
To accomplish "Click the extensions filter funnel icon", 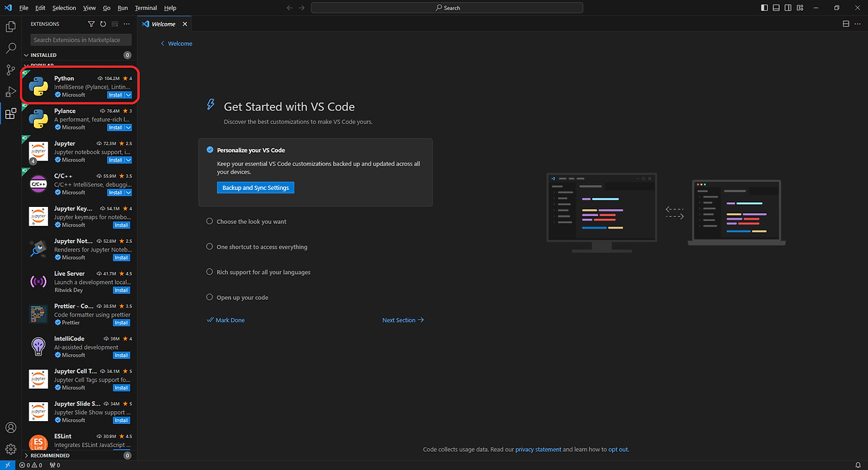I will [92, 24].
